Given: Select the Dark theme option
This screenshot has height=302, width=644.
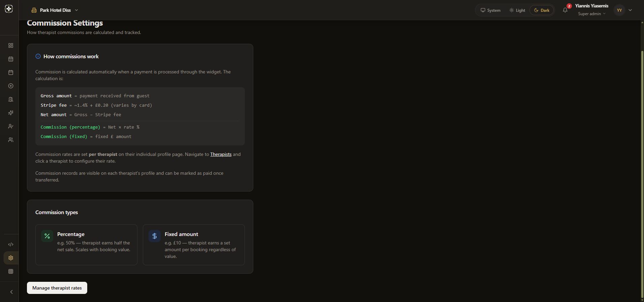Looking at the screenshot, I should pos(542,10).
